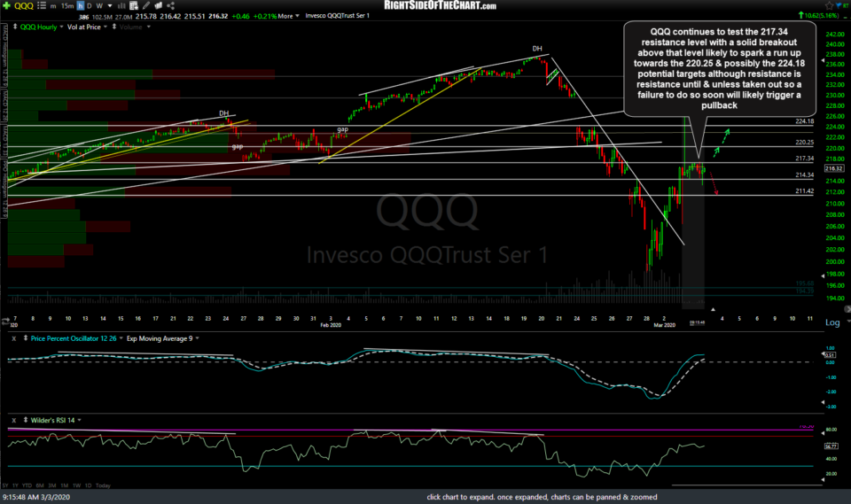Viewport: 851px width, 504px height.
Task: Click the 216.32 current price tag
Action: (833, 168)
